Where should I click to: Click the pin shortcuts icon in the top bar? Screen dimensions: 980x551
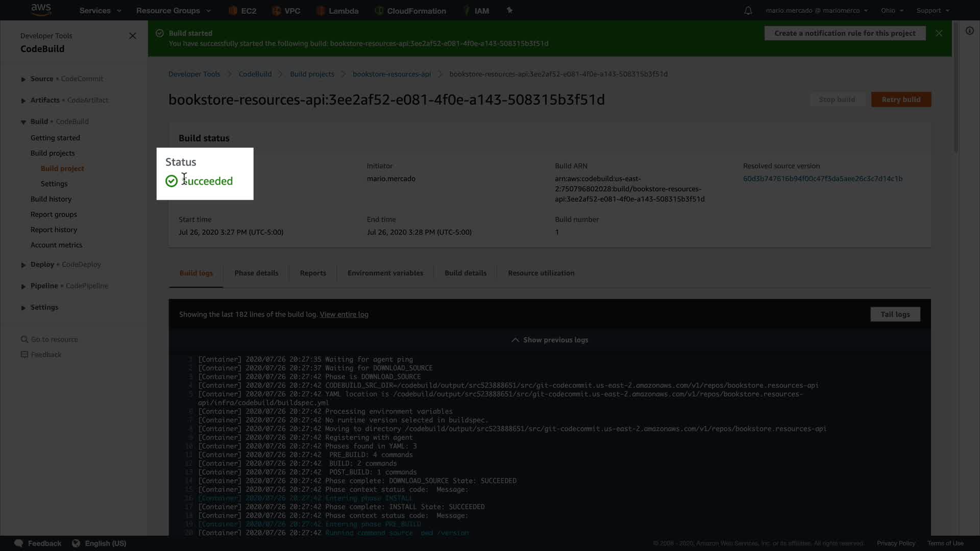509,10
